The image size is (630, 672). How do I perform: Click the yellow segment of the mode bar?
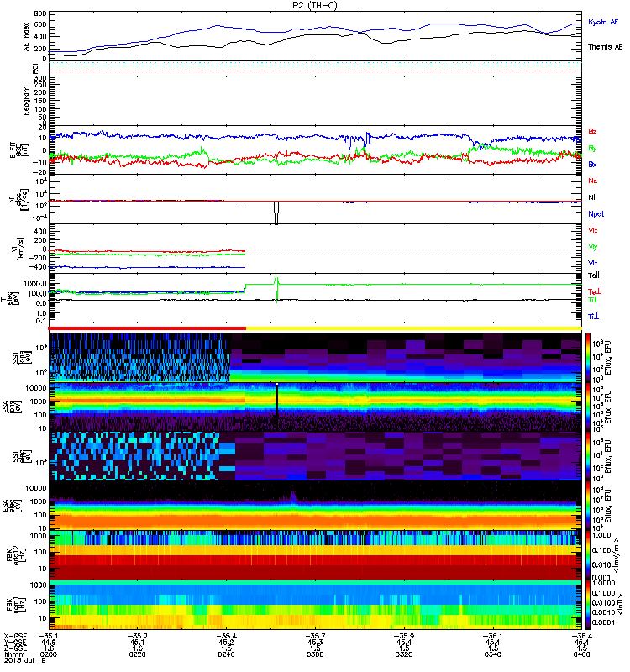(414, 328)
